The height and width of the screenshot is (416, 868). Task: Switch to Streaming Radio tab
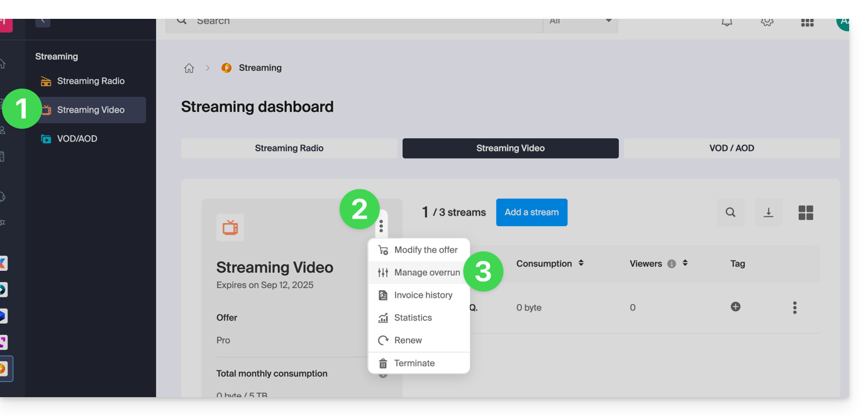pyautogui.click(x=289, y=148)
